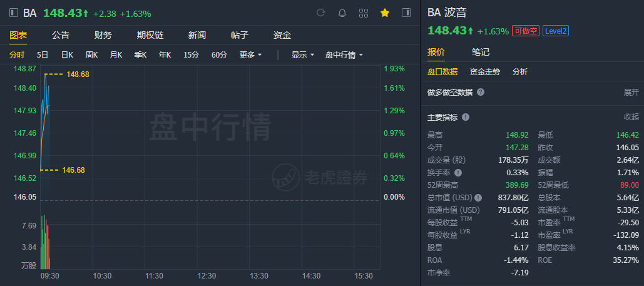Click the Level2 badge
The height and width of the screenshot is (286, 644).
tap(556, 31)
